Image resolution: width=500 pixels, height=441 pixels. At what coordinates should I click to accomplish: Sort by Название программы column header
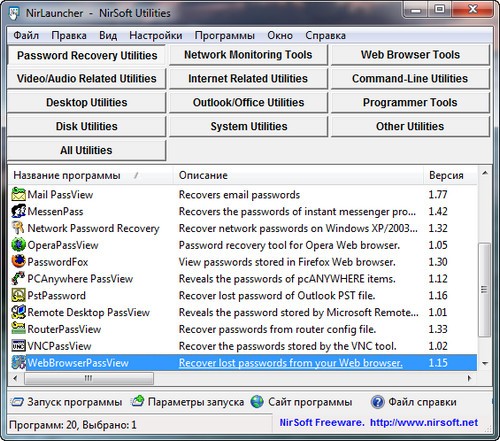tap(67, 175)
